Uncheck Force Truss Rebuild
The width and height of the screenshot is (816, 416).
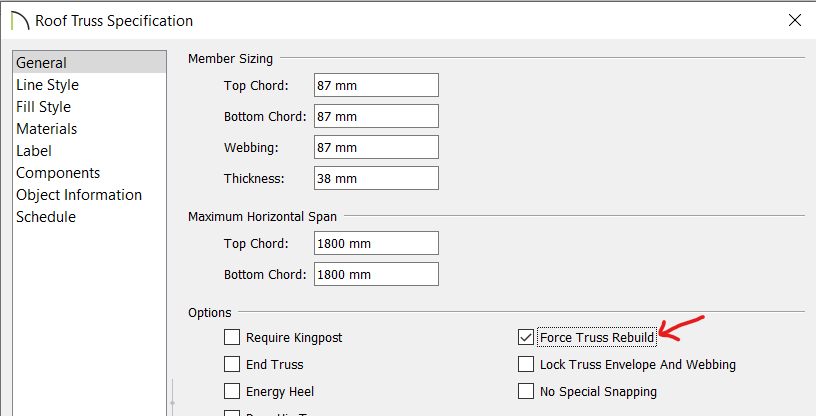pyautogui.click(x=526, y=337)
